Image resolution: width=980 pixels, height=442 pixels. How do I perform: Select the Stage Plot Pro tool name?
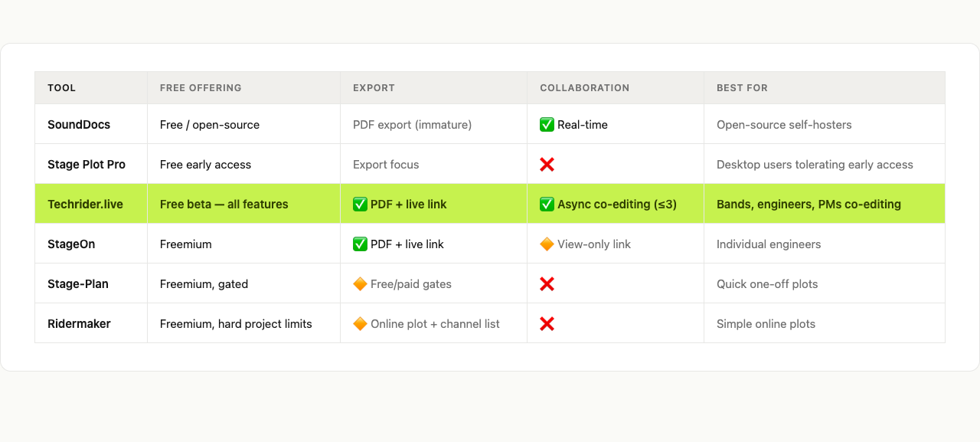coord(87,165)
